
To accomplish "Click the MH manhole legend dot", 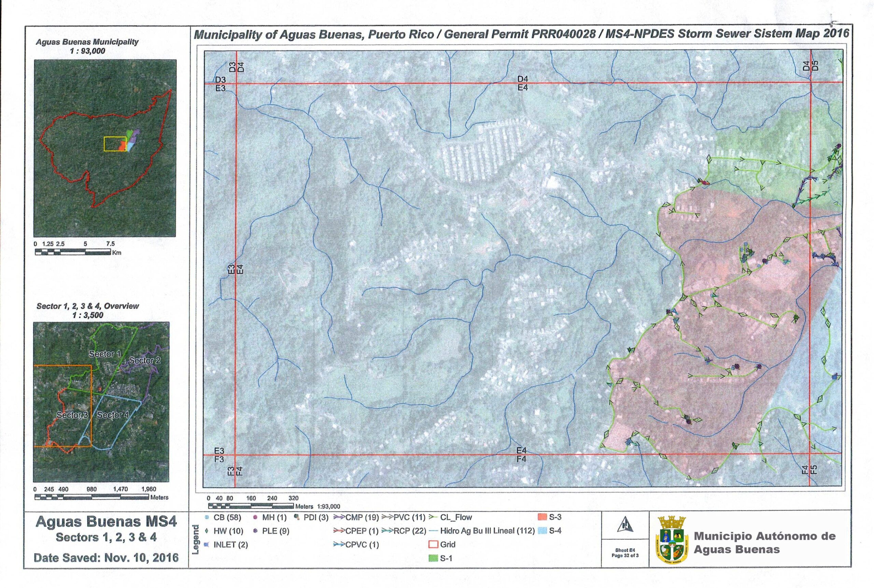I will [256, 517].
